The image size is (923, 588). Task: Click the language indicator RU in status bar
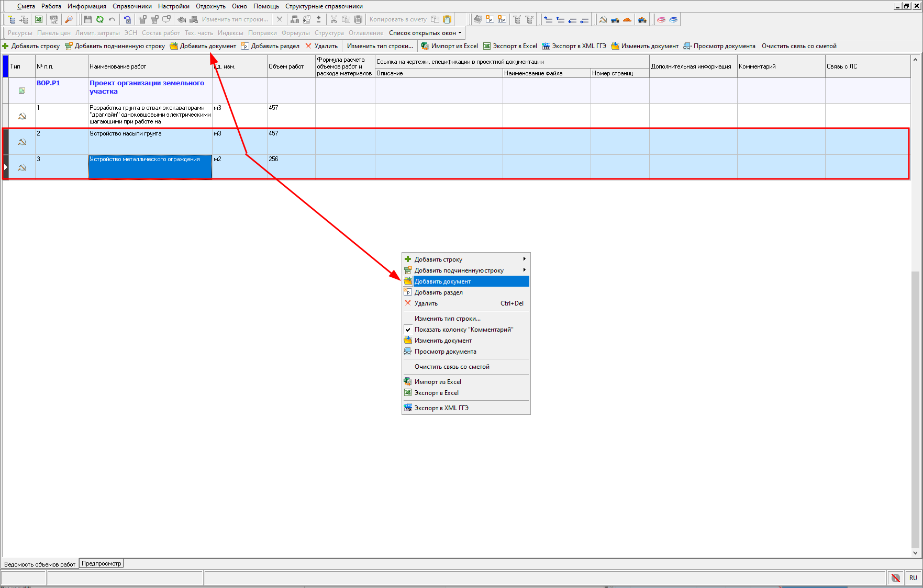pos(913,578)
